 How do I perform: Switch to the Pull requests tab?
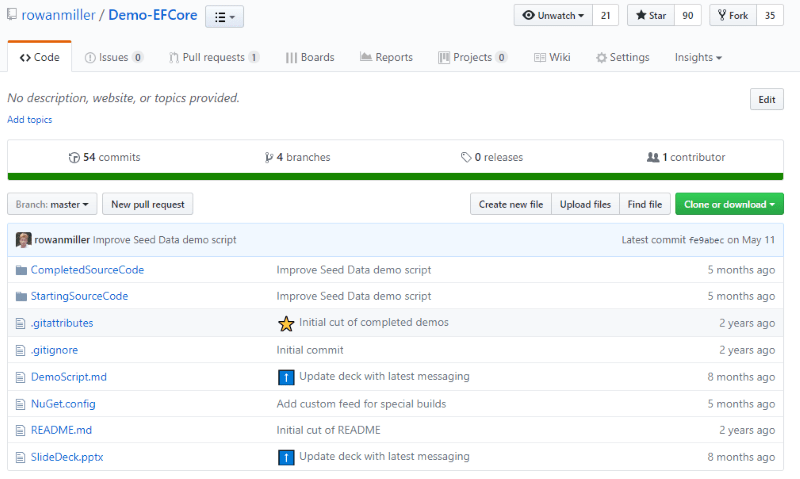[x=213, y=58]
